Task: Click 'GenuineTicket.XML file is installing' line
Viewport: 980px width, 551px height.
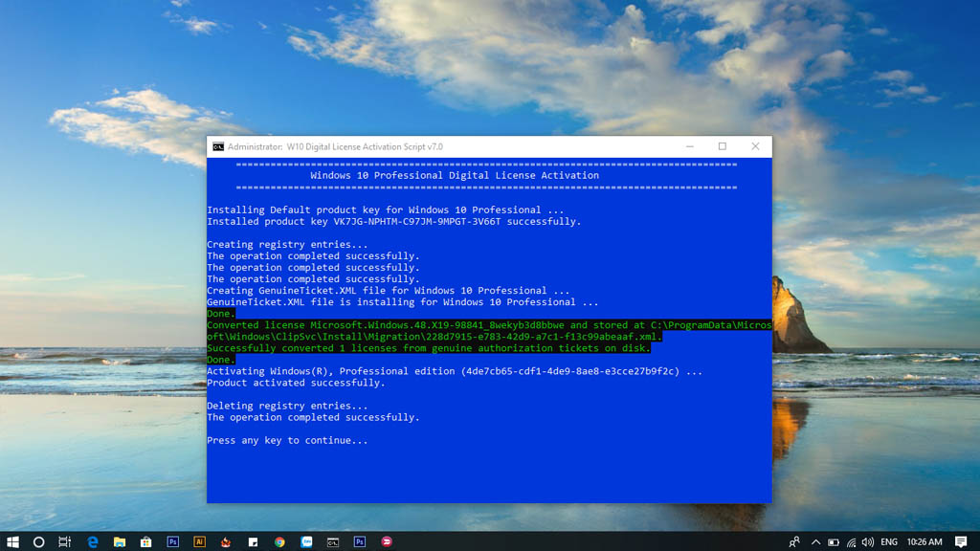Action: coord(403,302)
